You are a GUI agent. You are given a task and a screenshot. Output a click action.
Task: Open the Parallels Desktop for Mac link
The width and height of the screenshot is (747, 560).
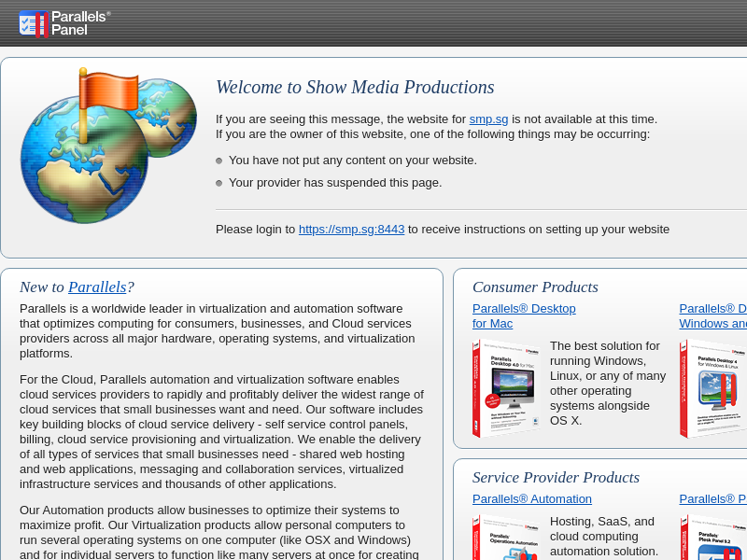click(x=524, y=315)
